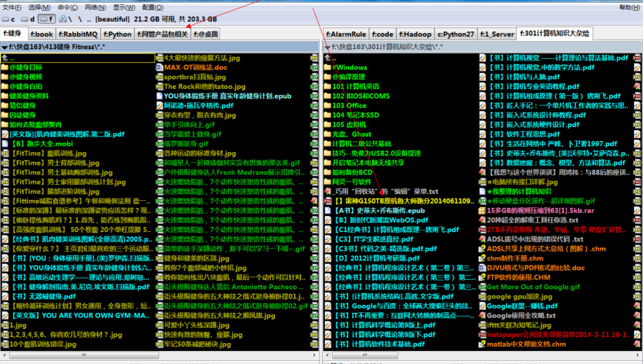Click the archive icon of 15多GB的视频压缩到63[1].5kb.rar
This screenshot has height=364, width=643.
[482, 211]
